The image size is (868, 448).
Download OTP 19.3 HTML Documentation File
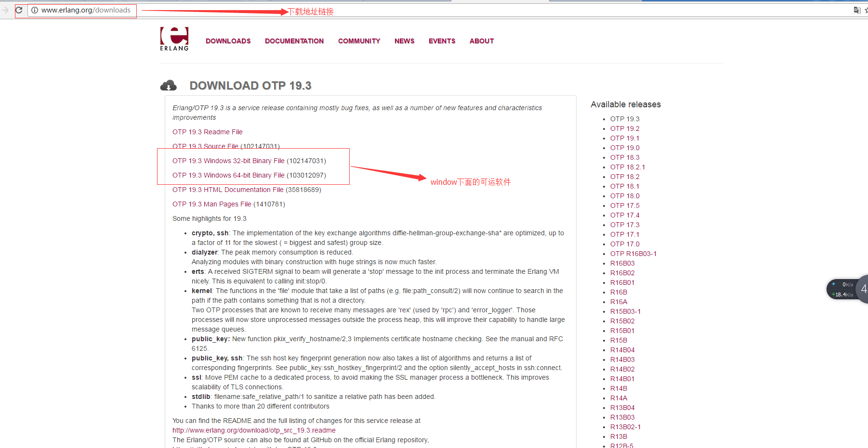tap(228, 190)
